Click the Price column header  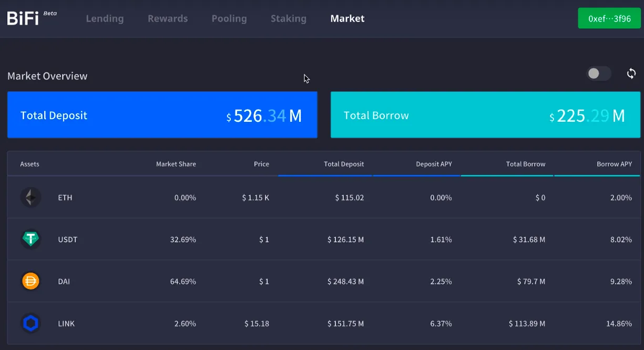[x=261, y=164]
